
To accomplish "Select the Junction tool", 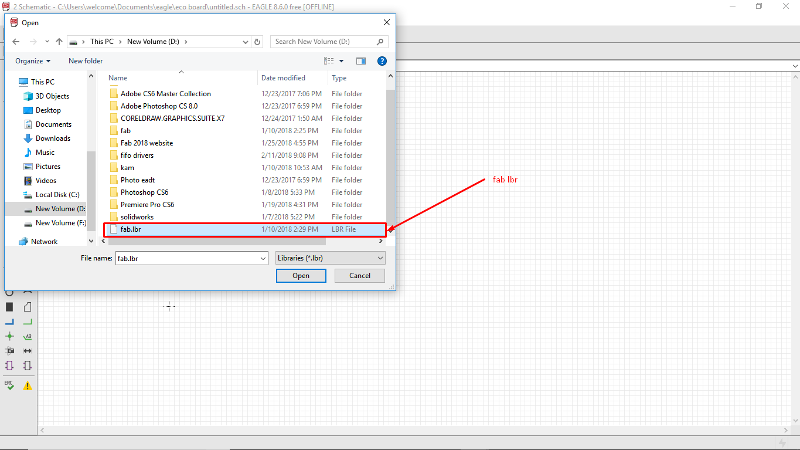I will (x=9, y=336).
